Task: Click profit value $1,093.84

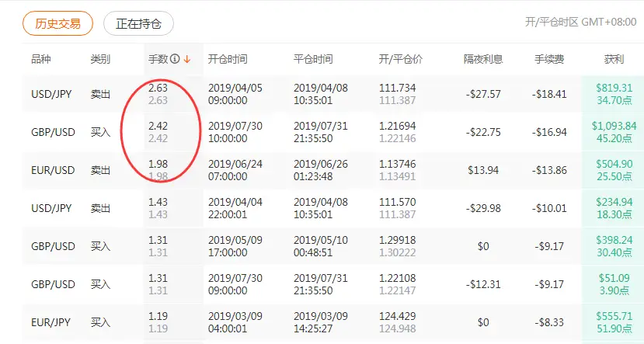Action: click(614, 126)
